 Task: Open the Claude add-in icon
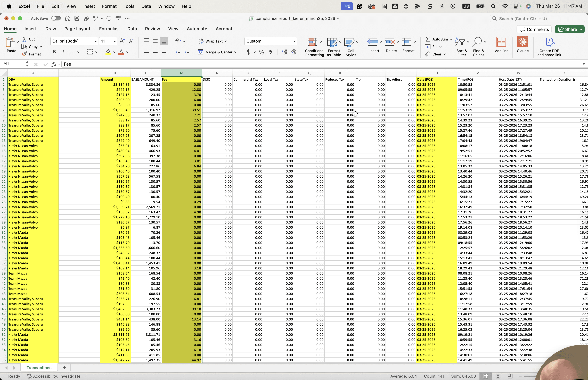(x=523, y=45)
